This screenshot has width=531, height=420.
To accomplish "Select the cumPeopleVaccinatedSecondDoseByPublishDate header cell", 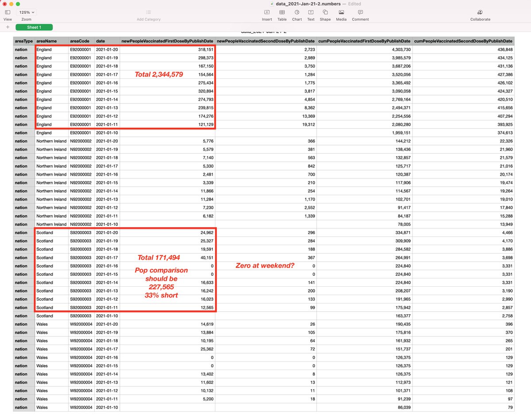I will pos(464,41).
